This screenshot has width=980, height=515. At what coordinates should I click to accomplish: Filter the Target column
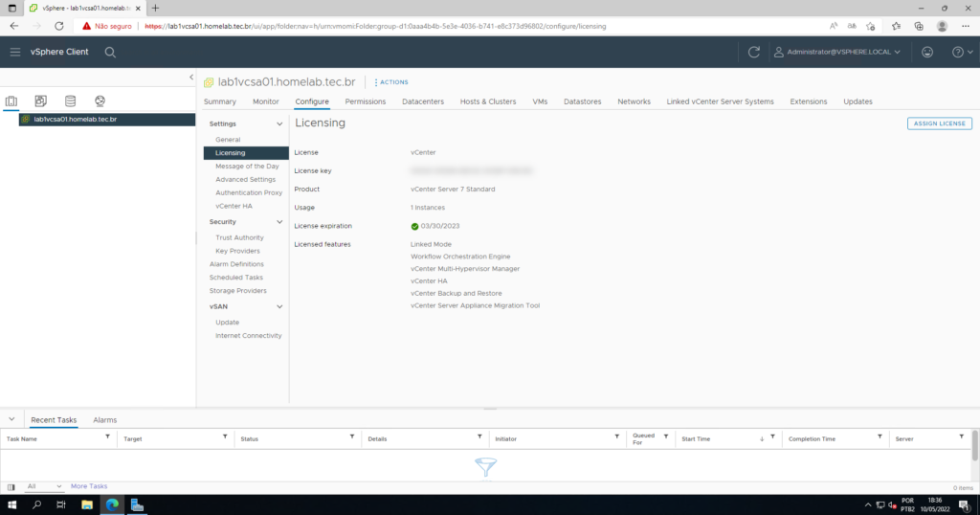(x=225, y=437)
